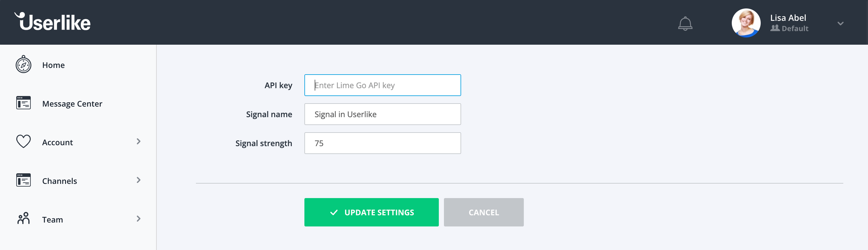Expand the Channels submenu chevron

coord(139,180)
